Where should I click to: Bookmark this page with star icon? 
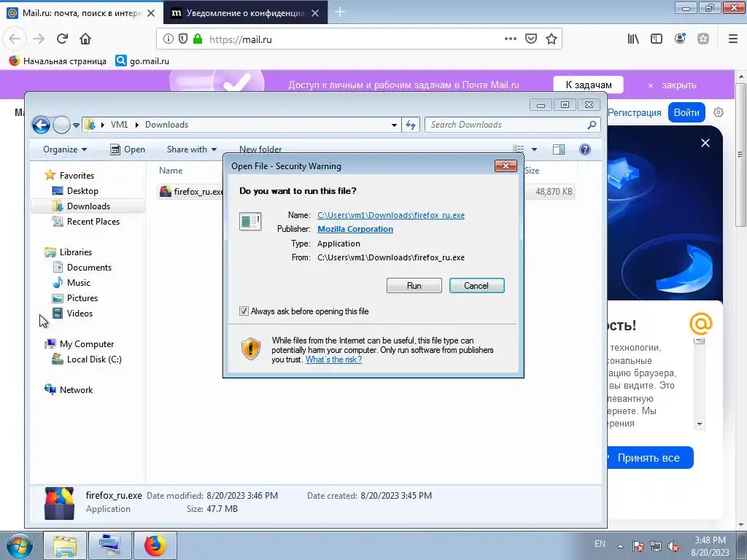coord(551,39)
